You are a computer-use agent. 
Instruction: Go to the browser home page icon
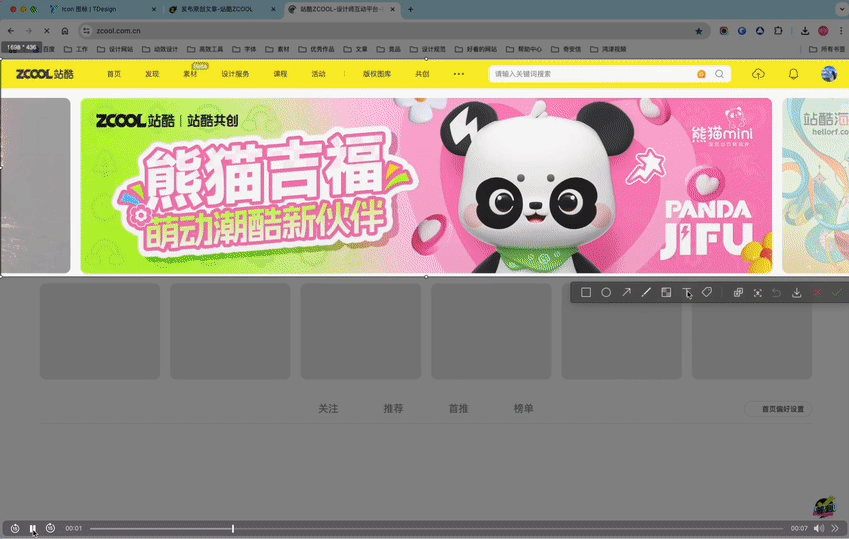click(x=64, y=31)
